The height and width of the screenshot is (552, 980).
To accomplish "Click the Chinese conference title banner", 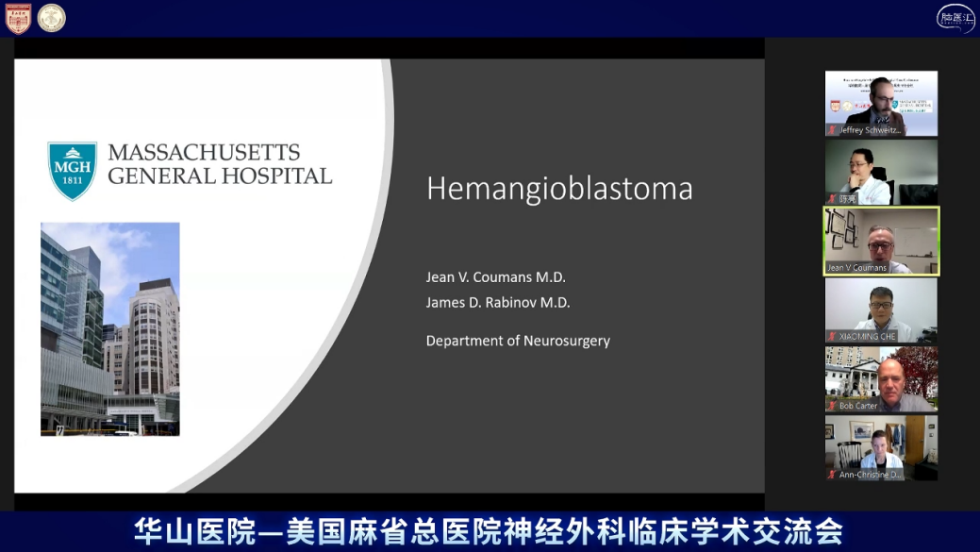I will (x=489, y=531).
